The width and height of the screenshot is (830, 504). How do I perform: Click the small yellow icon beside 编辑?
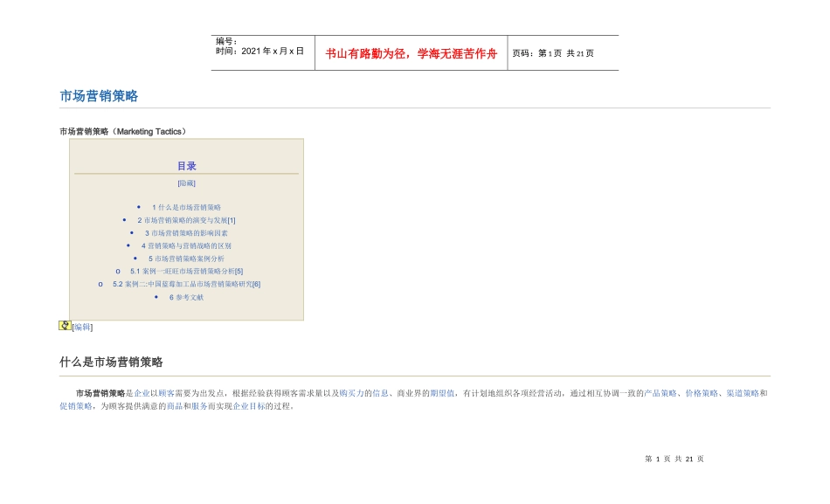coord(65,326)
